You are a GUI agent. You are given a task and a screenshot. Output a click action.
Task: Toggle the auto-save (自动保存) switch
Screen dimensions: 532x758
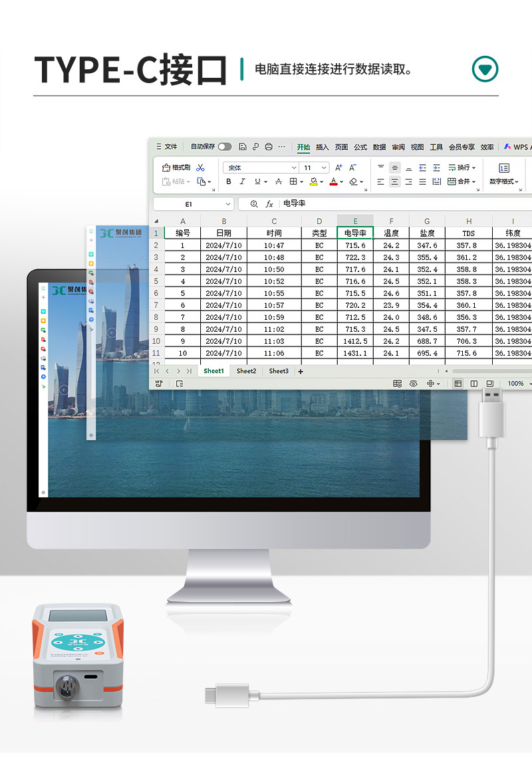pyautogui.click(x=225, y=147)
